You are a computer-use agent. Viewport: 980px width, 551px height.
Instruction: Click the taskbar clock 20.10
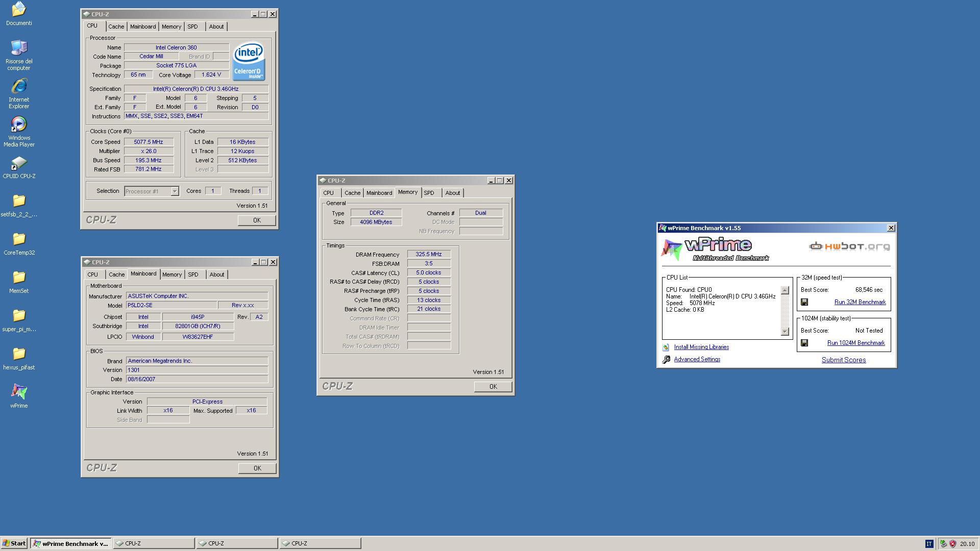tap(967, 544)
